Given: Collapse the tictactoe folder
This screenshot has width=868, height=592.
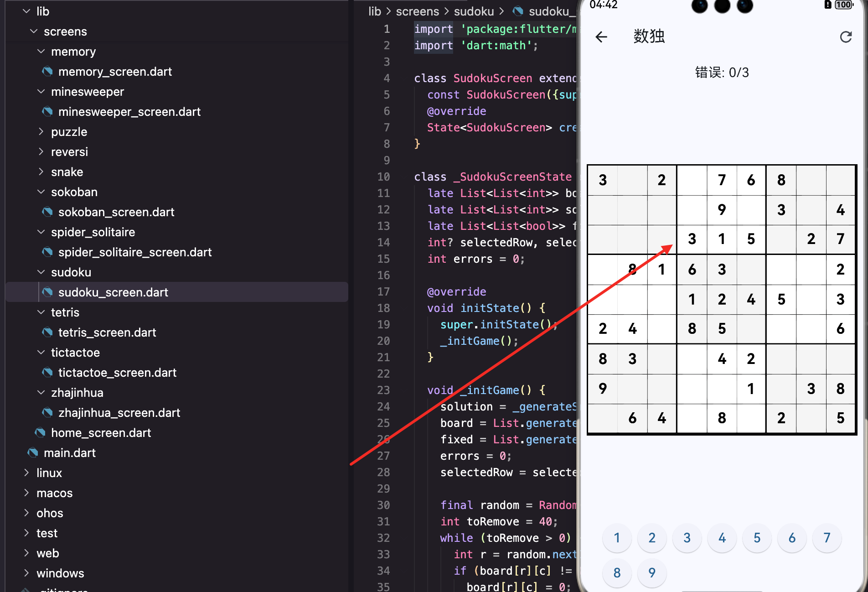Looking at the screenshot, I should [x=41, y=353].
